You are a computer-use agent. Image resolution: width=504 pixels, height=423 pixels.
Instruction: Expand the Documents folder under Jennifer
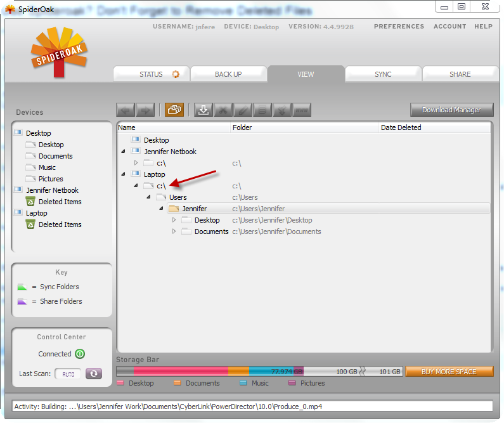click(x=174, y=231)
